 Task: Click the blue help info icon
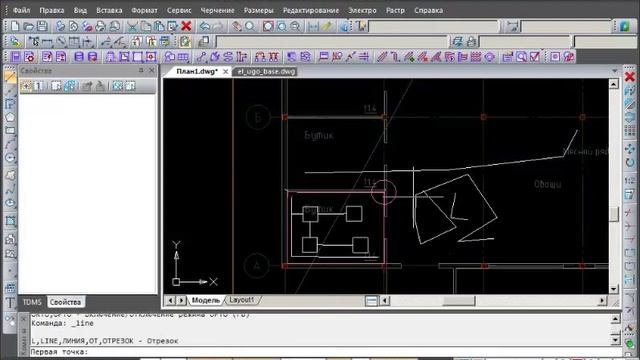coord(345,26)
